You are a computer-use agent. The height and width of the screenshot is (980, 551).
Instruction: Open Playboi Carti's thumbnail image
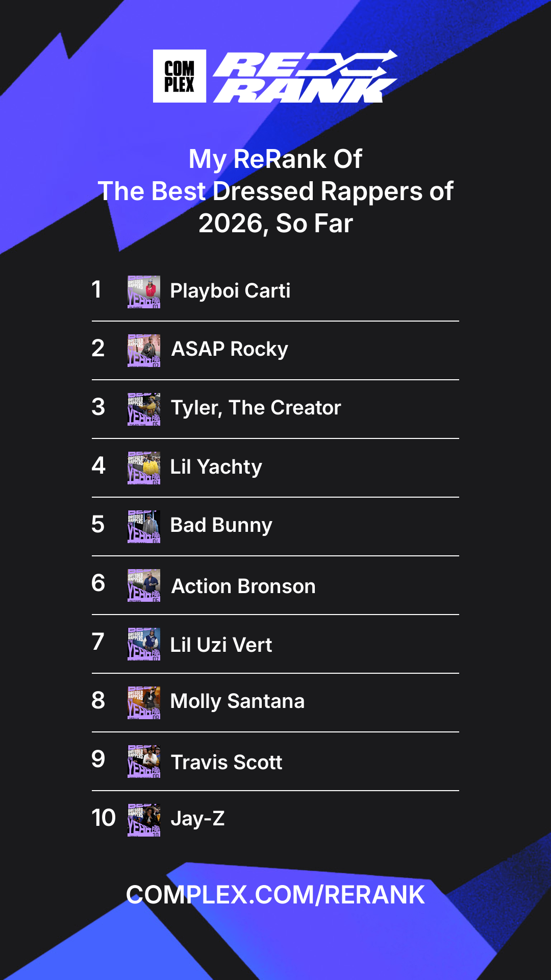[144, 292]
